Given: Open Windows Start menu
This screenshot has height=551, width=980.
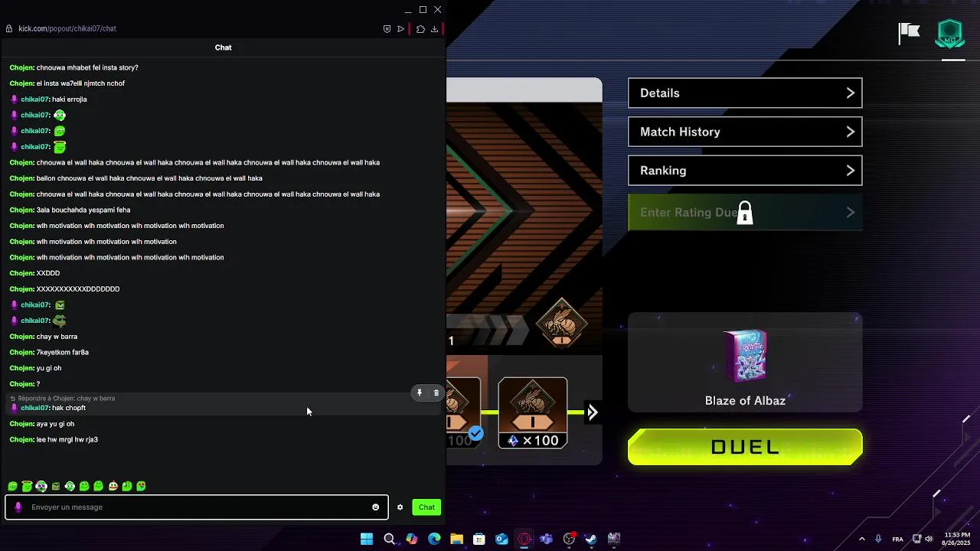Looking at the screenshot, I should point(367,539).
